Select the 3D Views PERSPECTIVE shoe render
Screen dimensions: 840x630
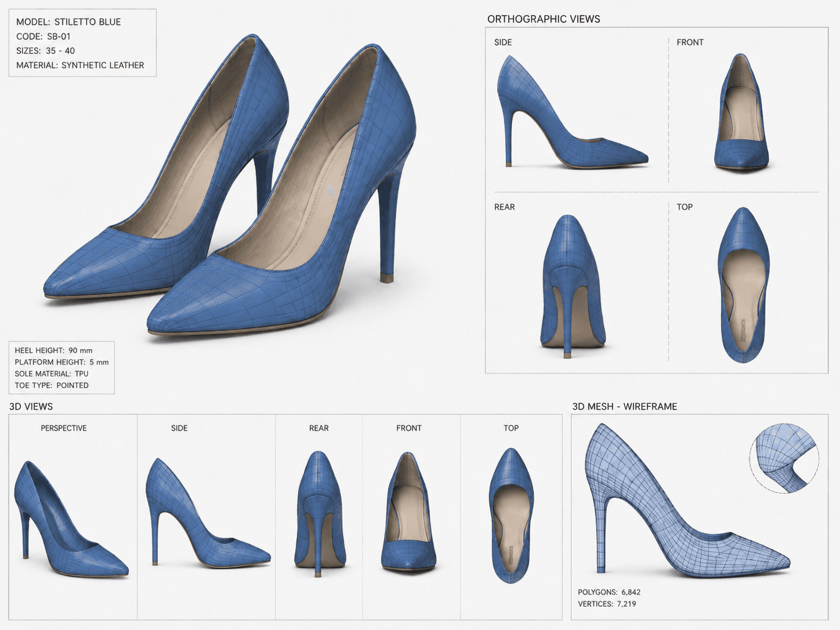tap(70, 519)
